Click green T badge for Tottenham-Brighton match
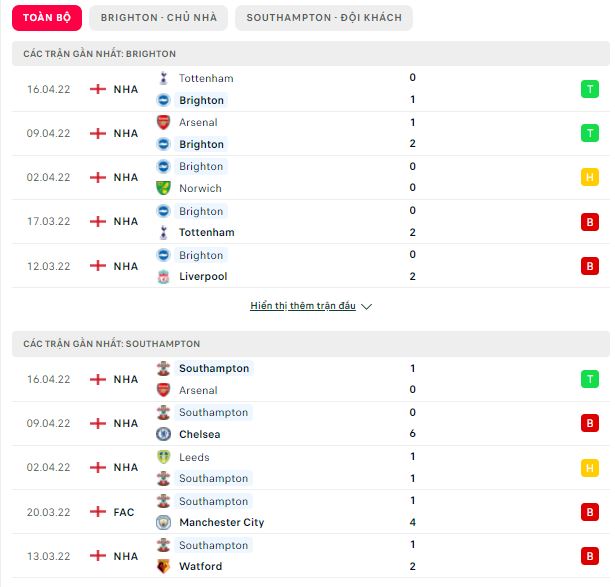 pos(590,89)
